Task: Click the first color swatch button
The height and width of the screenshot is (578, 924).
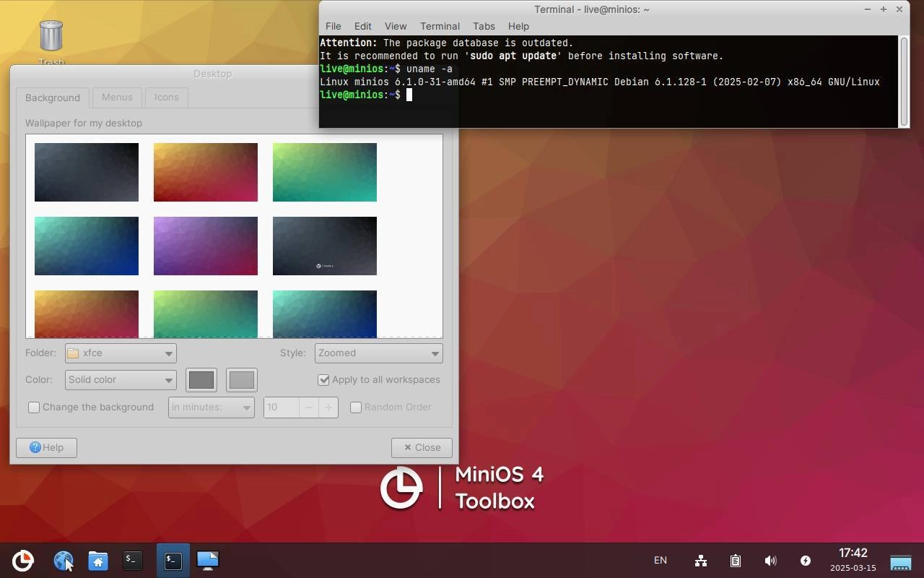Action: pyautogui.click(x=201, y=380)
